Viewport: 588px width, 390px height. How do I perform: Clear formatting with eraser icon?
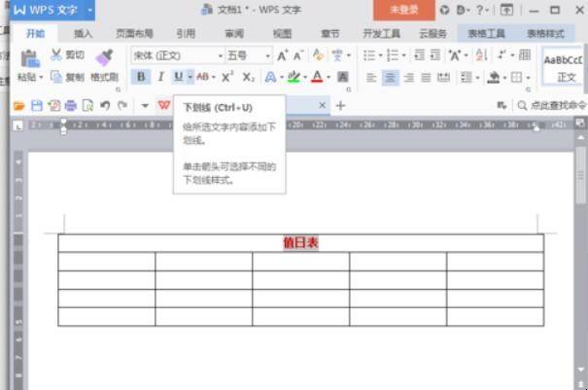[x=318, y=55]
